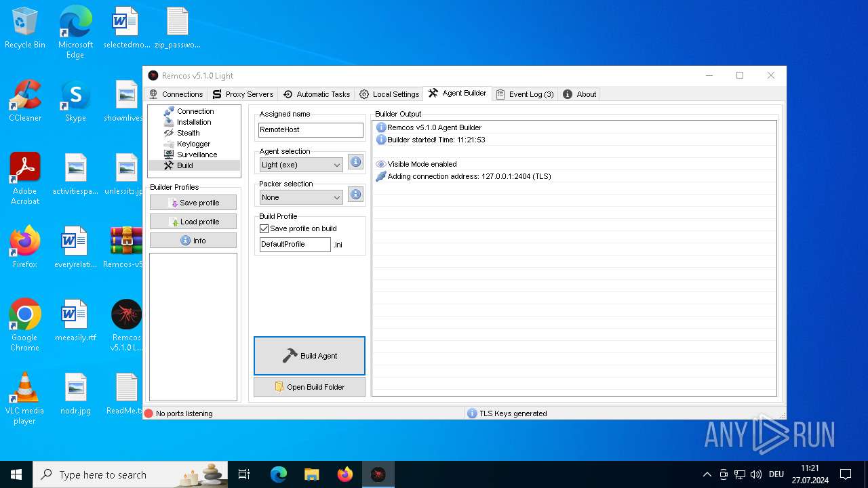Open the Packer selection dropdown
Image resolution: width=868 pixels, height=488 pixels.
tap(301, 197)
